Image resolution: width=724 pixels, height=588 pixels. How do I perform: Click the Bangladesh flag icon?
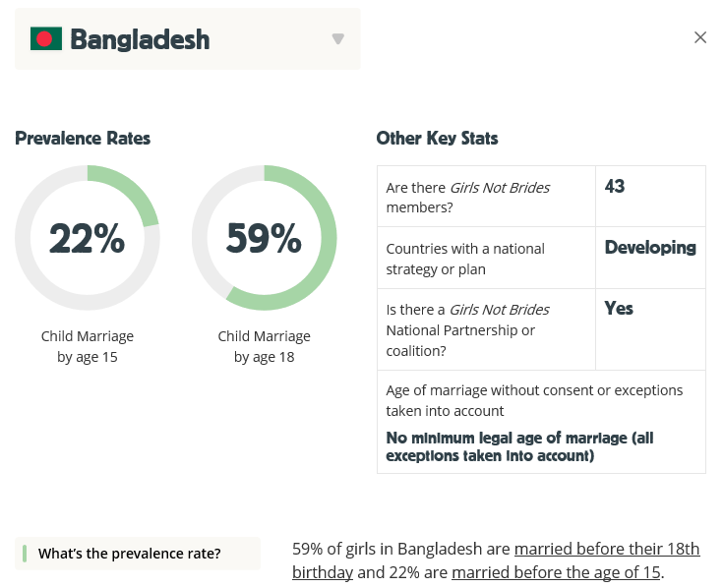(46, 39)
